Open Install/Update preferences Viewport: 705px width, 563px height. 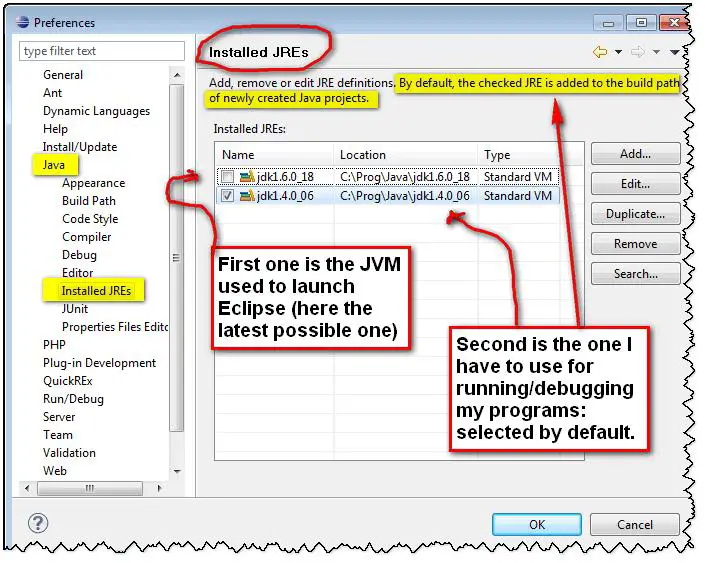coord(80,147)
